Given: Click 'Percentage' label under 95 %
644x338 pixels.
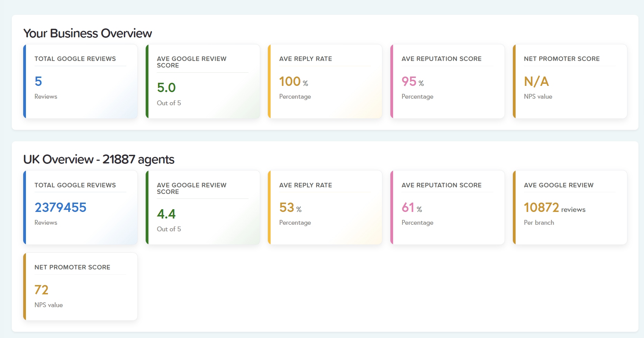Looking at the screenshot, I should point(417,97).
